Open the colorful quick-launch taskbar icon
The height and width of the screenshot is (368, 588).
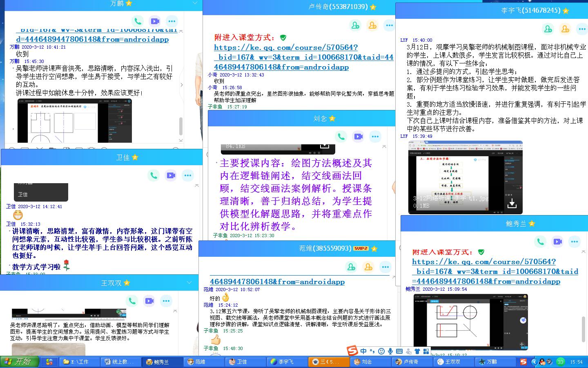(49, 362)
